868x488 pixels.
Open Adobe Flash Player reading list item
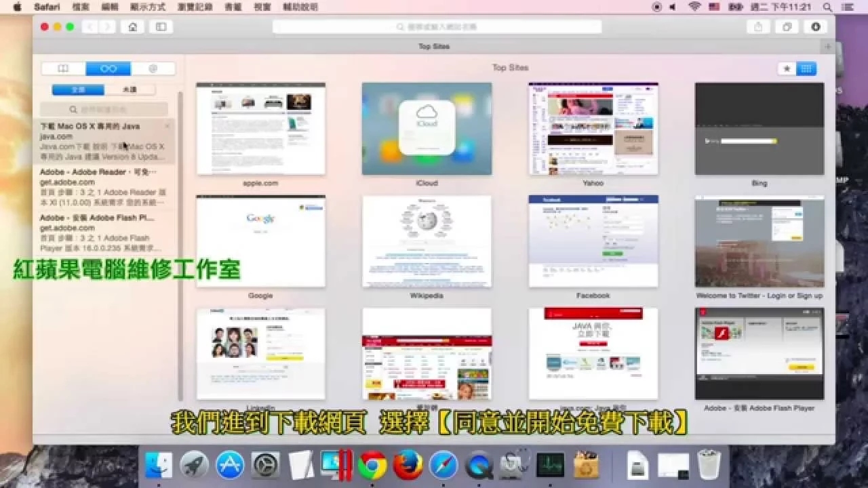(x=104, y=233)
